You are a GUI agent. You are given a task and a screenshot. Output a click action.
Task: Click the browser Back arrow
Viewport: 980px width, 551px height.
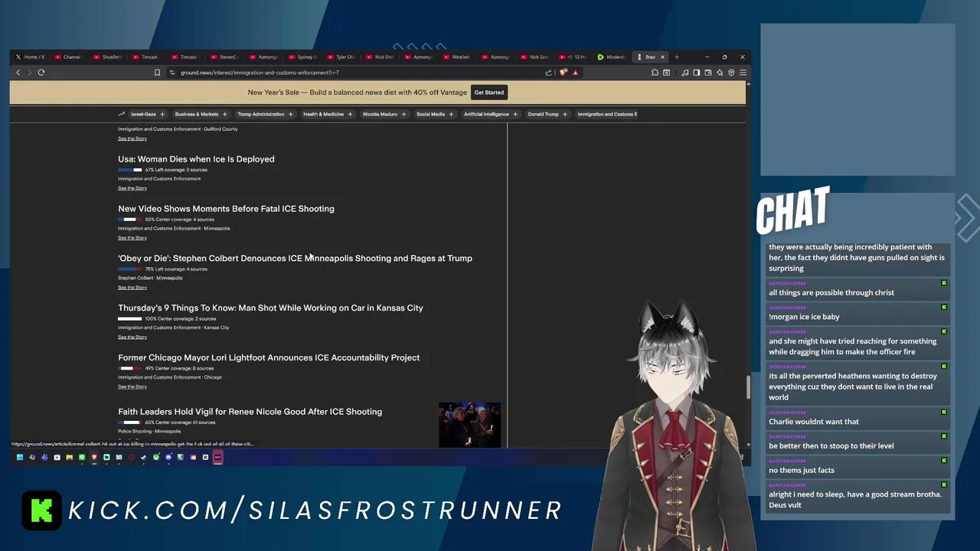[x=18, y=73]
